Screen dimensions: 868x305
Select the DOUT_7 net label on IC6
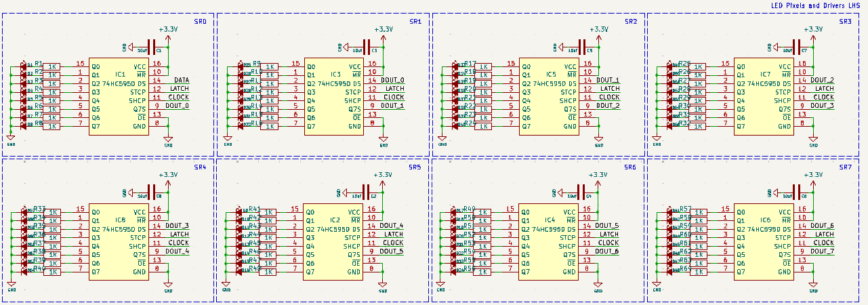(x=822, y=251)
